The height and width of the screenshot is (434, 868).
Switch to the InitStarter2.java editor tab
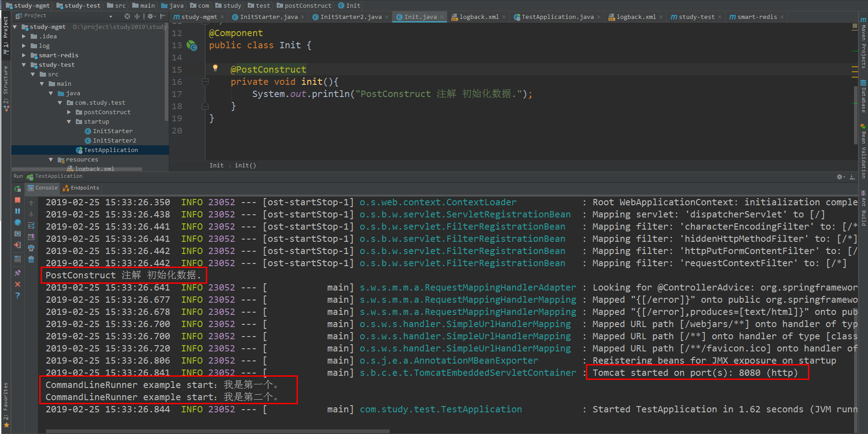[351, 17]
